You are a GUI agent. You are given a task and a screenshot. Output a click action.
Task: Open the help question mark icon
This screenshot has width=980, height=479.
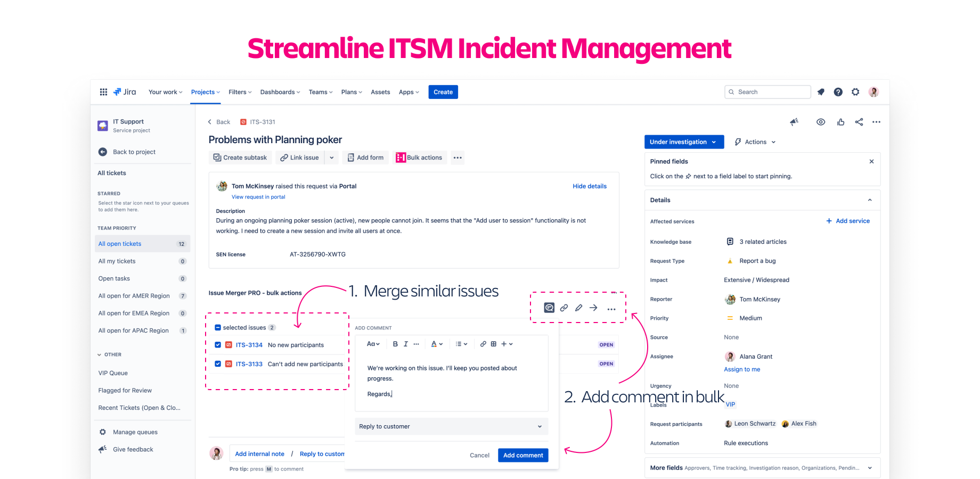coord(838,92)
